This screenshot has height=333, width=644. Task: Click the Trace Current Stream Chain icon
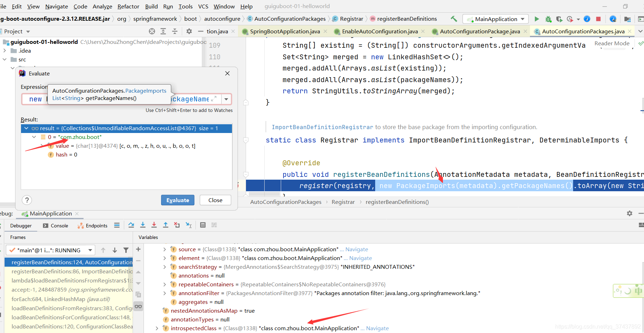coord(214,225)
